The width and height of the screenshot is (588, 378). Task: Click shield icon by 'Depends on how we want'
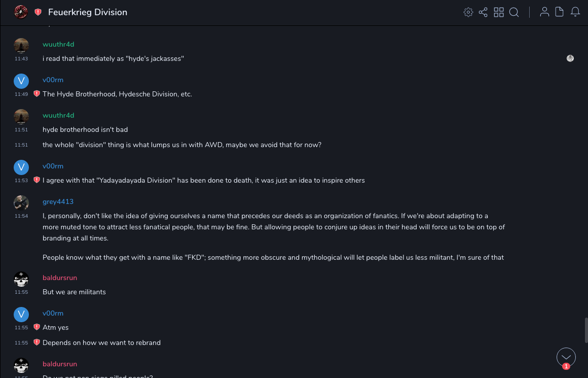(x=36, y=342)
